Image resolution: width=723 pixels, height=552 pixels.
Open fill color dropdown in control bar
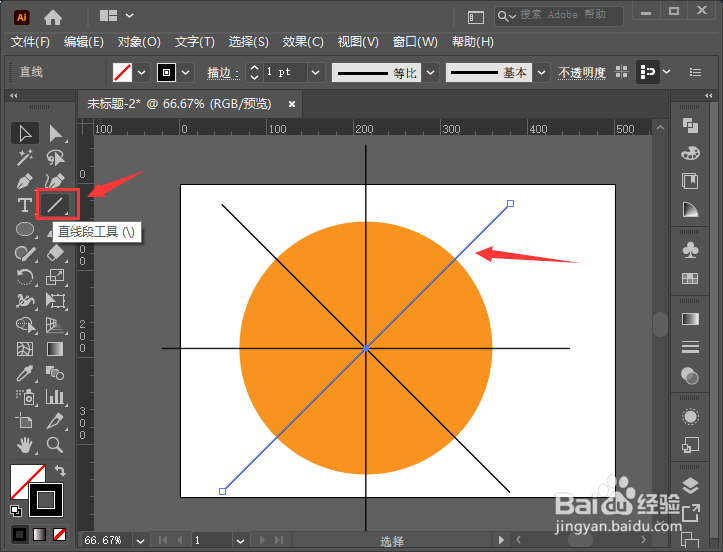pyautogui.click(x=142, y=72)
